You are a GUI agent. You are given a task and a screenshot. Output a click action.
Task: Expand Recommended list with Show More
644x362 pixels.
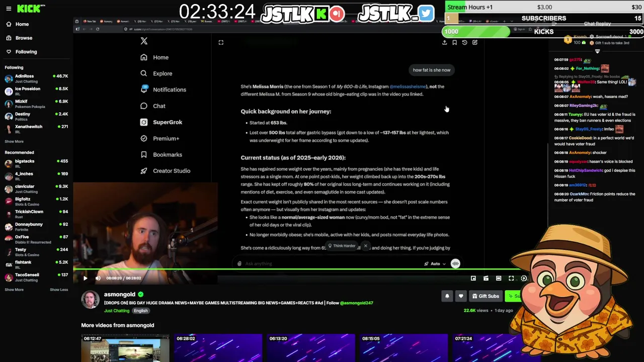(14, 290)
